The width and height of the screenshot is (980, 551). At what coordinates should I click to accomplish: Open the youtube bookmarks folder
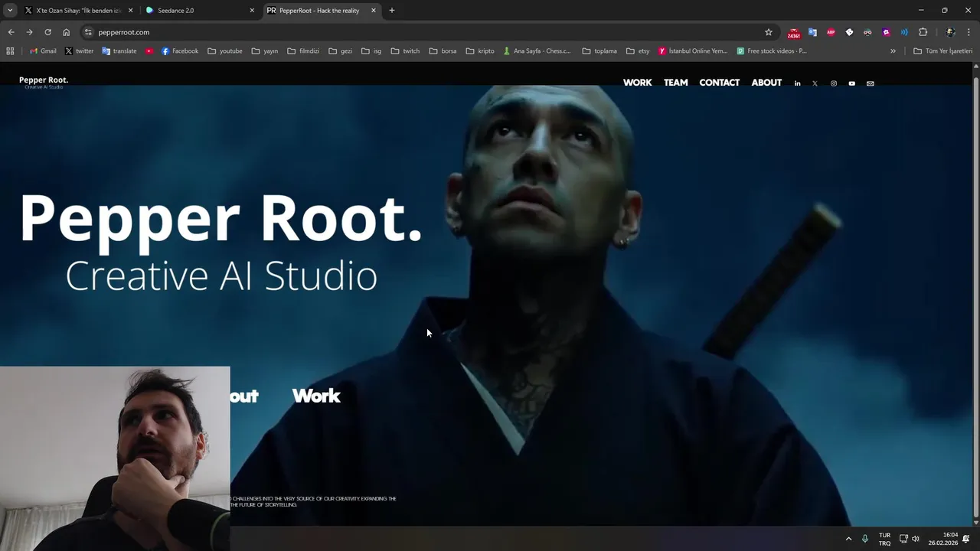225,51
